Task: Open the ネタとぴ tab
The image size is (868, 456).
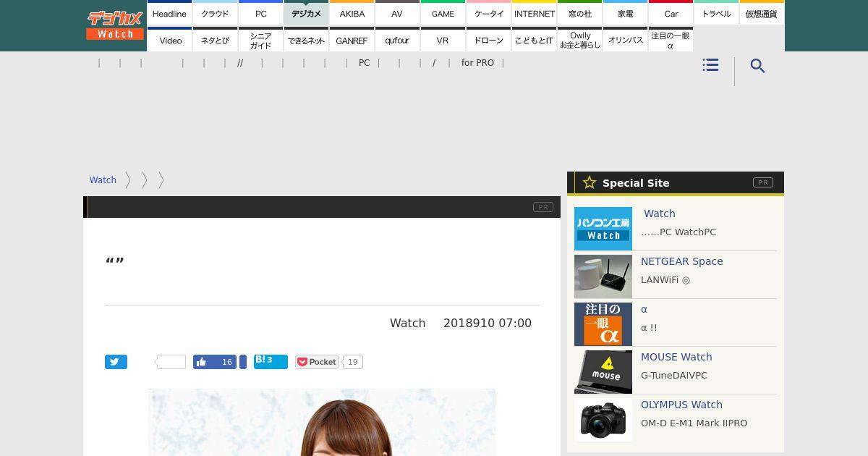Action: (x=215, y=40)
